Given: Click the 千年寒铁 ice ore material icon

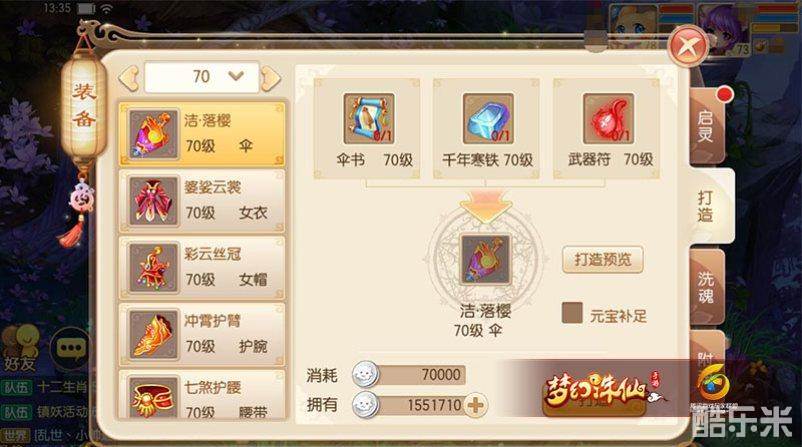Looking at the screenshot, I should point(488,119).
